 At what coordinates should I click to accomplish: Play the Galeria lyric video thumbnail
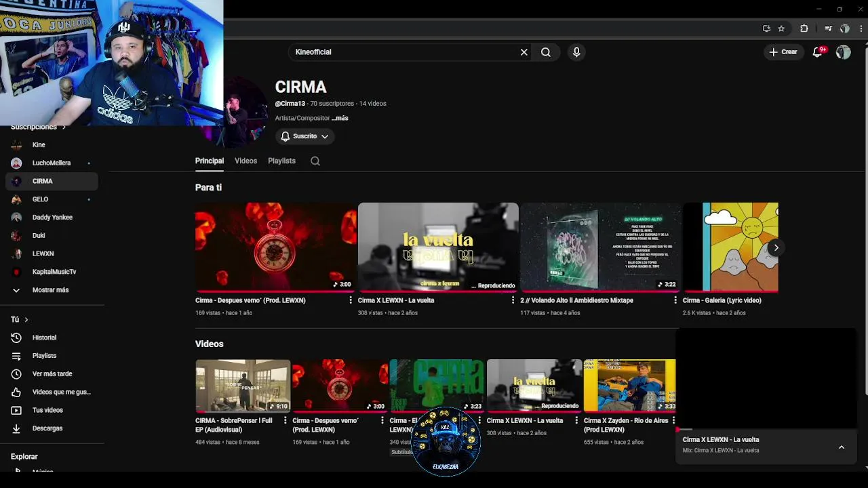[730, 247]
